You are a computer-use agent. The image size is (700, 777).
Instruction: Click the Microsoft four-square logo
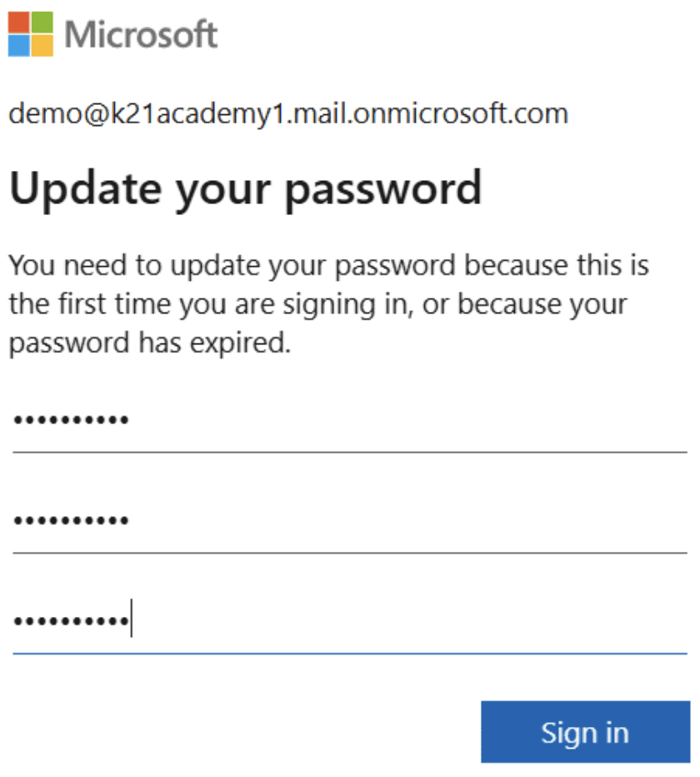click(31, 34)
